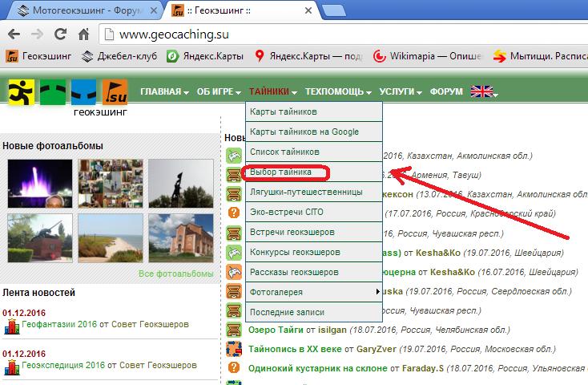This screenshot has width=588, height=385.
Task: Click the www.geocaching.su address bar
Action: click(x=343, y=34)
